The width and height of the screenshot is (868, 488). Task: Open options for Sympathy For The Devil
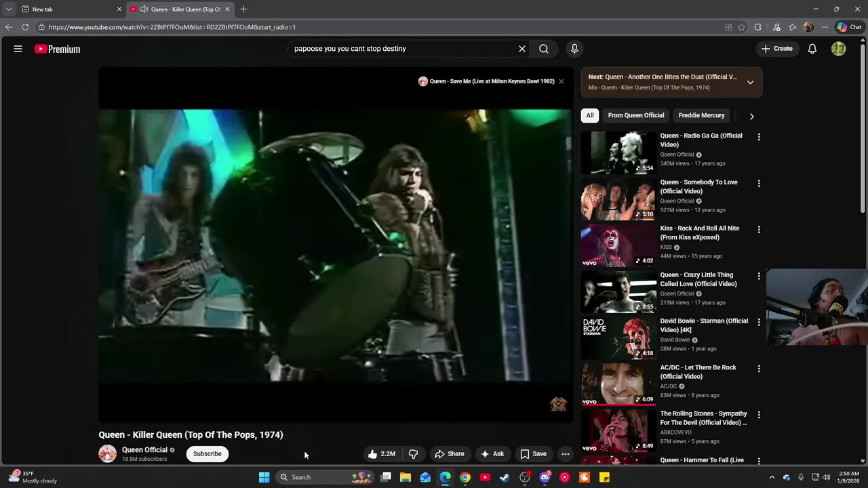pos(759,415)
